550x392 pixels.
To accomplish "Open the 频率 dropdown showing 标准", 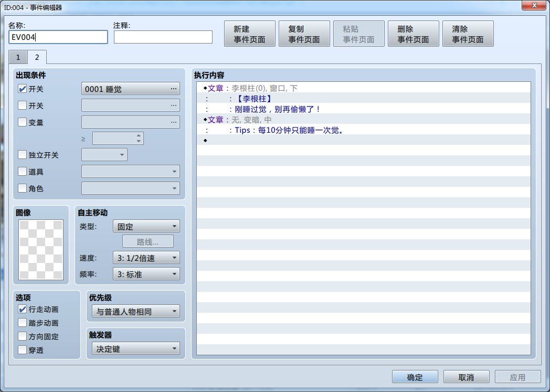I will point(146,274).
